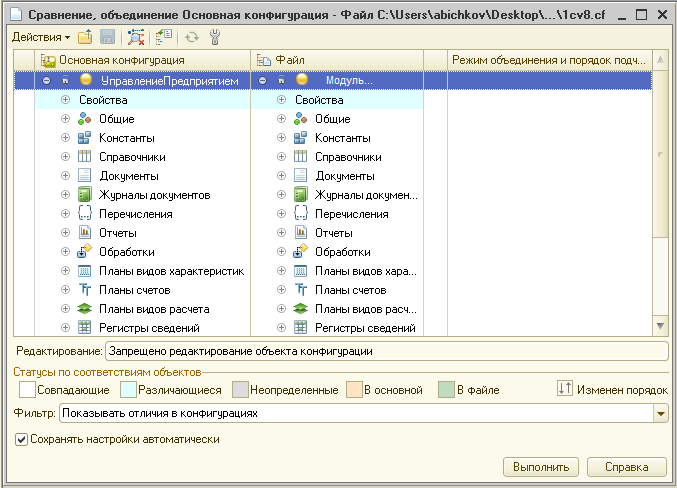This screenshot has width=677, height=488.
Task: Toggle Сохранять настройки автоматически checkbox
Action: [x=21, y=440]
